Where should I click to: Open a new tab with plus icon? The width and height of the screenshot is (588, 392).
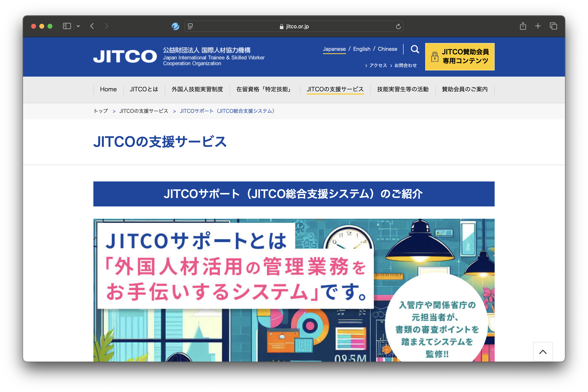click(538, 26)
